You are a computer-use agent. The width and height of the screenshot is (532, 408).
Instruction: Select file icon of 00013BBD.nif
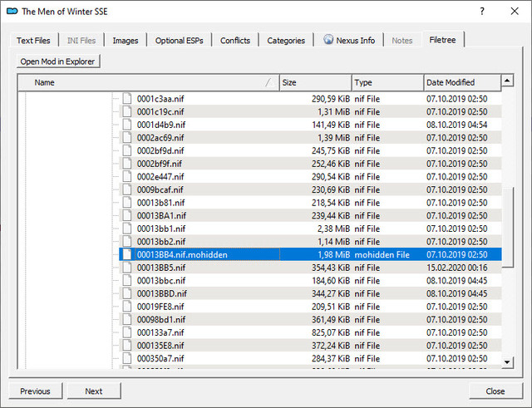point(127,293)
